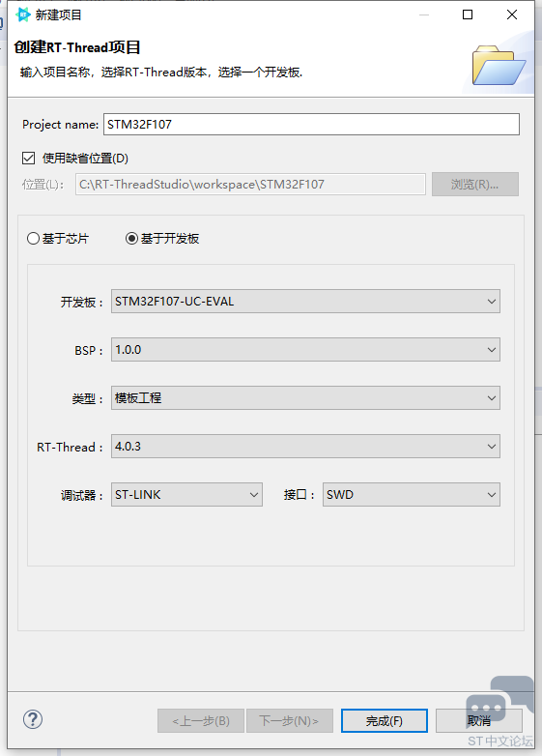Screen dimensions: 542x756
Task: Select the 基于芯片 radio option
Action: click(x=33, y=238)
